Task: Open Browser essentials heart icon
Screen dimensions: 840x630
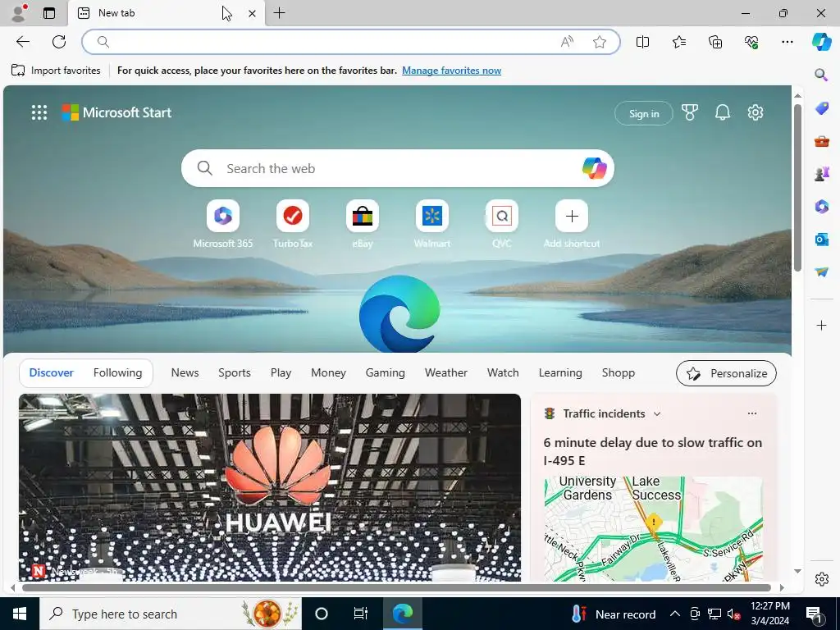Action: [751, 42]
